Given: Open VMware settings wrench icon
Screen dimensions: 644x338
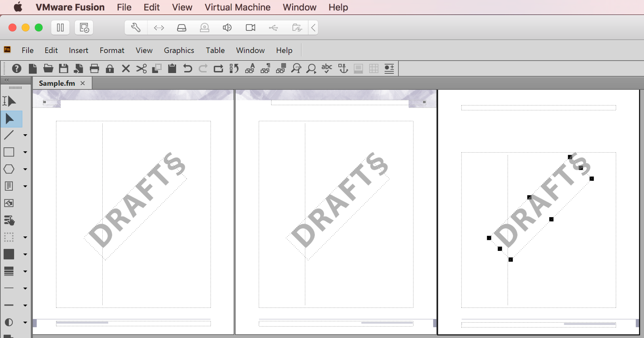Looking at the screenshot, I should 136,27.
